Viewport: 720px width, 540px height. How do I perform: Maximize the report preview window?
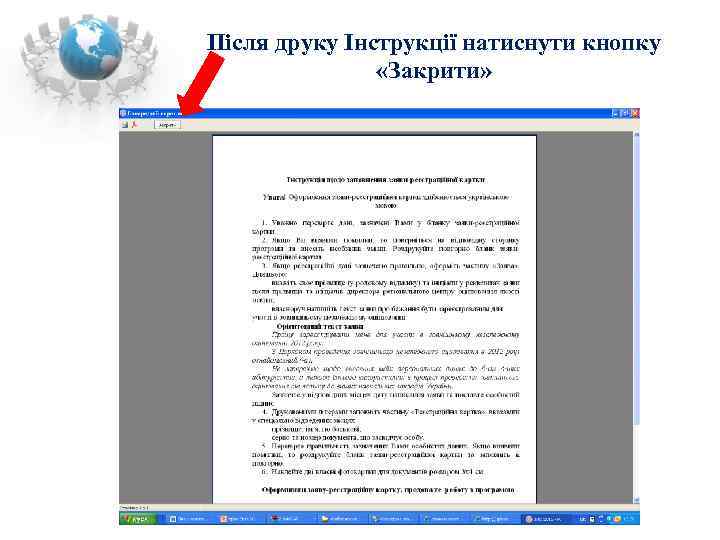625,113
